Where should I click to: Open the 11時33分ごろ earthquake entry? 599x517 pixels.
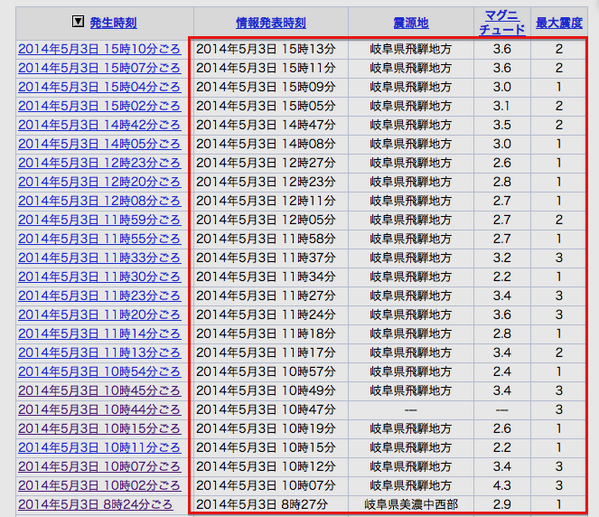[99, 258]
